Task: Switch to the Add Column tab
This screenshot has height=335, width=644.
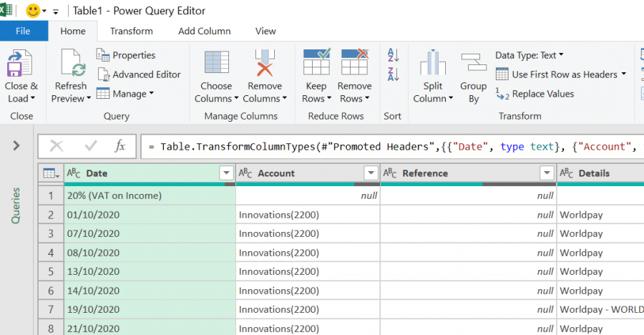Action: click(x=204, y=31)
